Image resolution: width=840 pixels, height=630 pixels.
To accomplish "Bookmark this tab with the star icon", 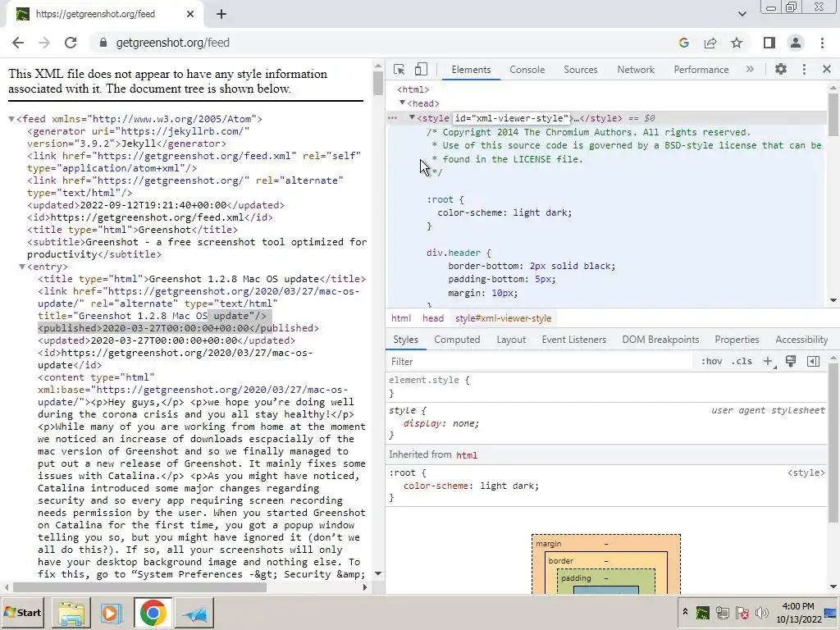I will click(737, 43).
